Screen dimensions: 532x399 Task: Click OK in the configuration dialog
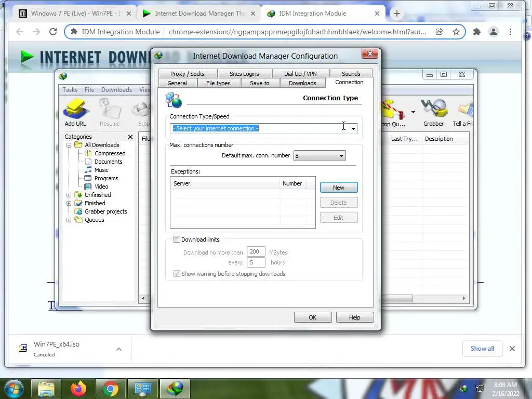[312, 317]
